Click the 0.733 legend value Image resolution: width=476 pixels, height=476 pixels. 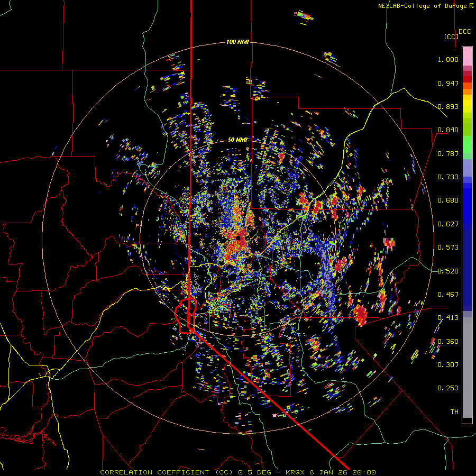coord(448,177)
